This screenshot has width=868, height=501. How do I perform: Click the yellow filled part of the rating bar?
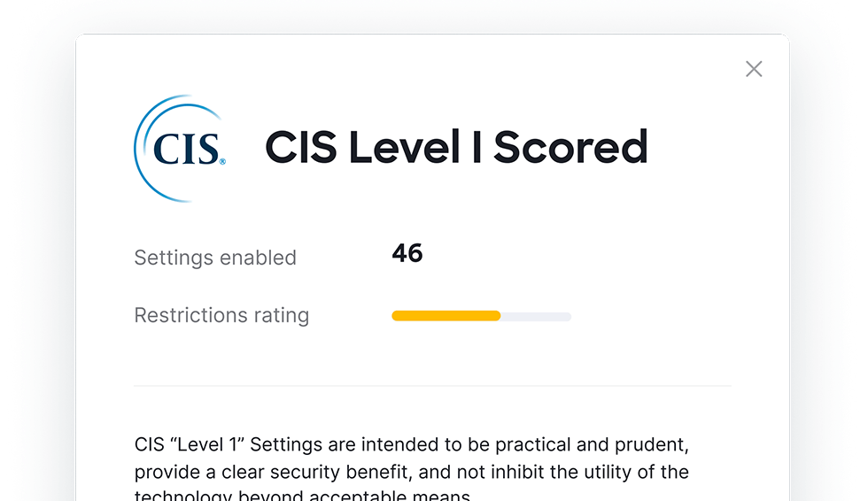click(446, 316)
